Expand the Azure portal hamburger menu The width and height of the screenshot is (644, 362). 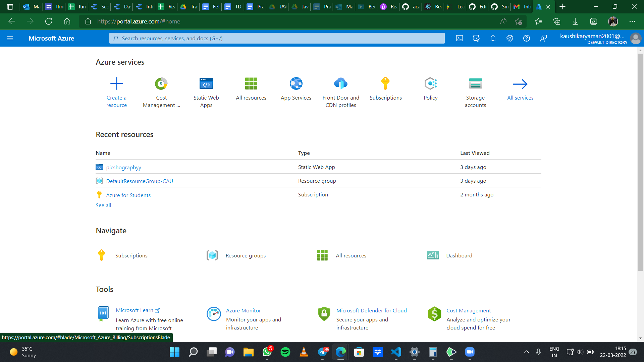point(10,38)
